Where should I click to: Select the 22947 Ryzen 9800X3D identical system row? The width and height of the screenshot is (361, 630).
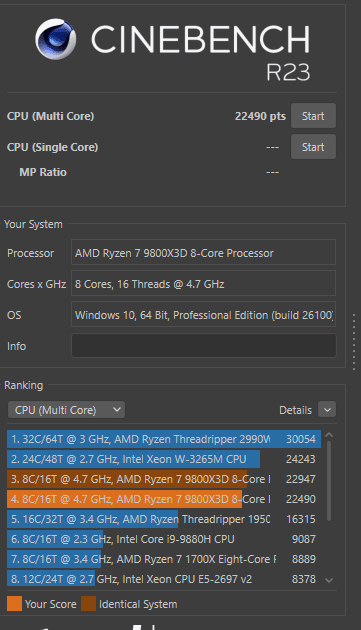pos(164,479)
